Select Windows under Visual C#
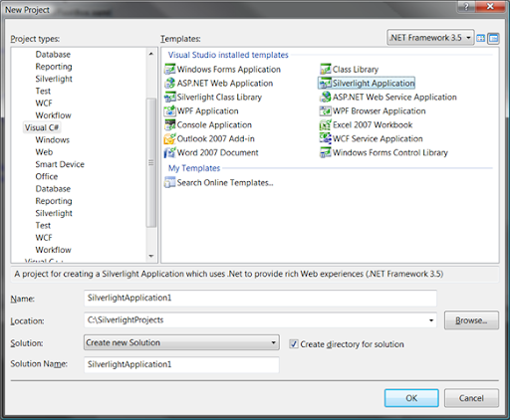The height and width of the screenshot is (420, 510). coord(53,139)
